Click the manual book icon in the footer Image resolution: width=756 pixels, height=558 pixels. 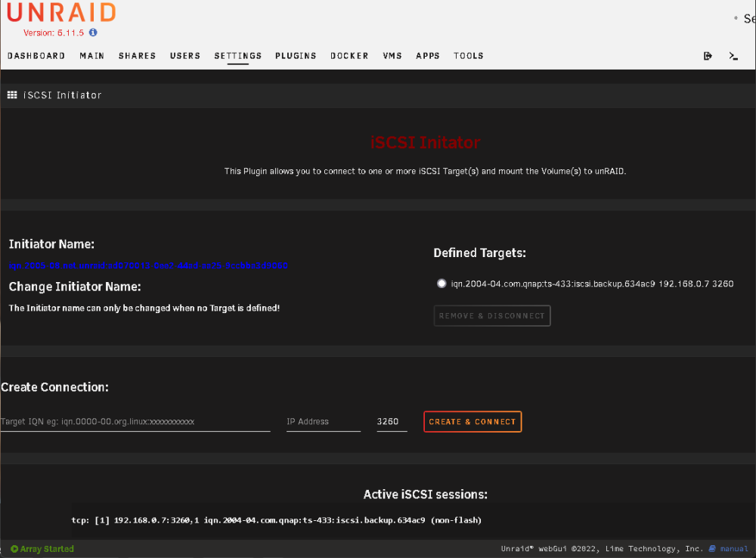click(712, 549)
